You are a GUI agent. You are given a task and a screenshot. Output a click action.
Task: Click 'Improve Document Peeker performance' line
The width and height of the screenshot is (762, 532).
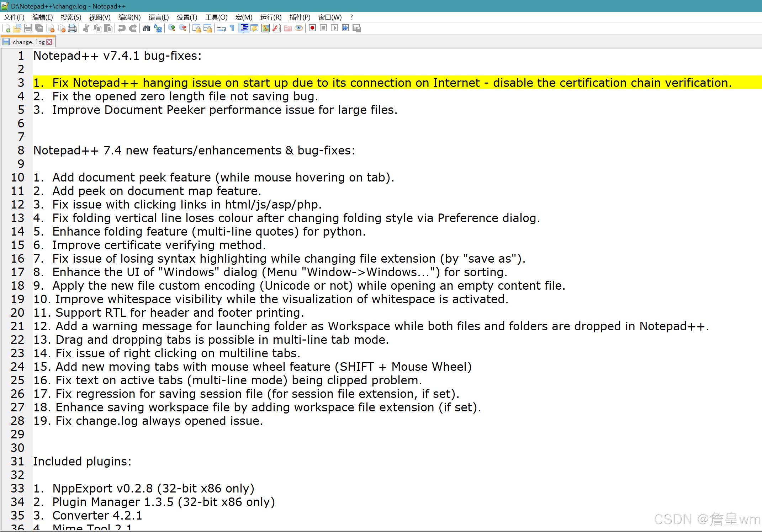point(215,110)
